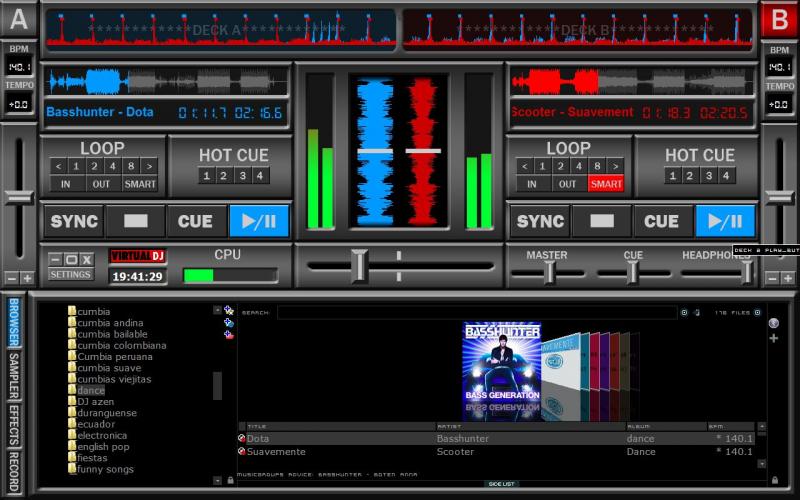Click the HEADPHONES slider knob

[x=746, y=272]
